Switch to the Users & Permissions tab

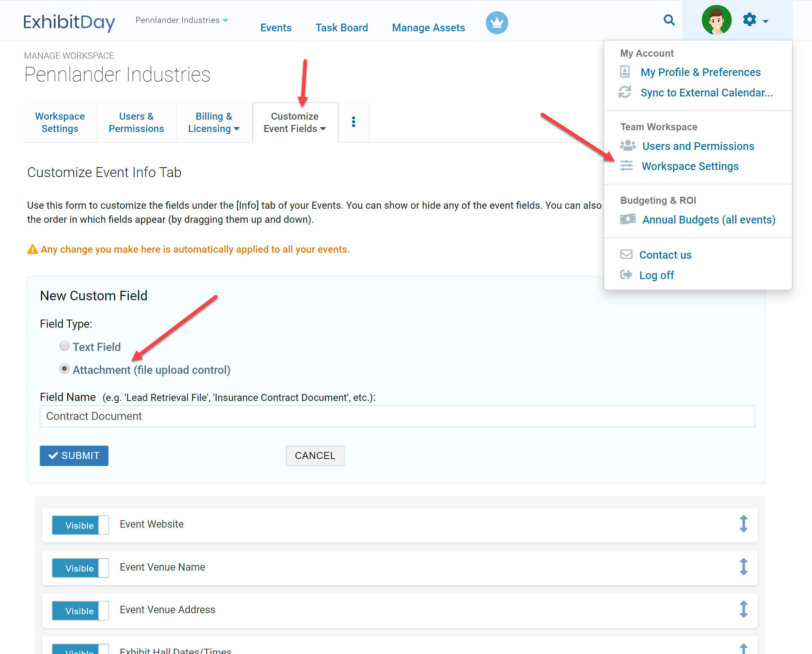point(136,122)
